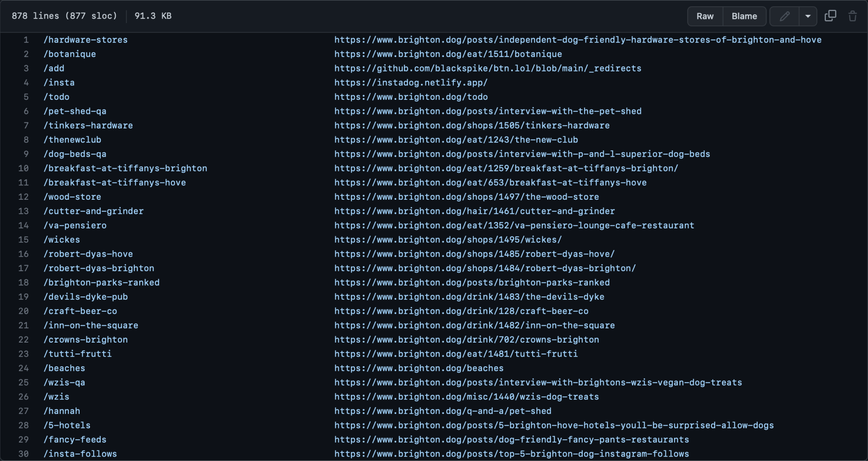Click the /robert-dyas-hove path

[x=88, y=254]
